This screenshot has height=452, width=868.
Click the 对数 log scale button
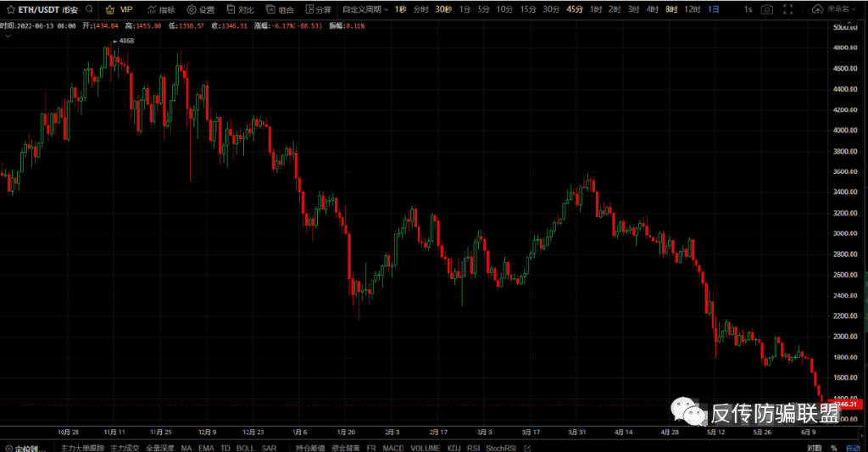coord(814,447)
